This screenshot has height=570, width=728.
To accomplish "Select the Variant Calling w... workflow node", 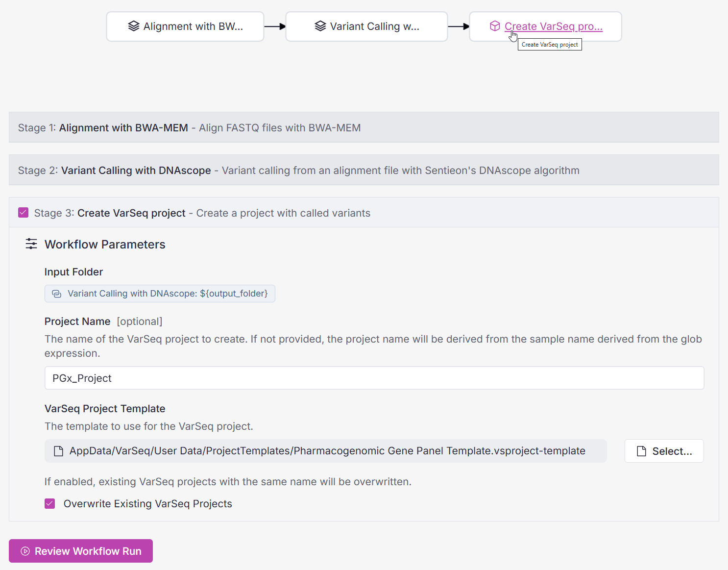I will (374, 26).
